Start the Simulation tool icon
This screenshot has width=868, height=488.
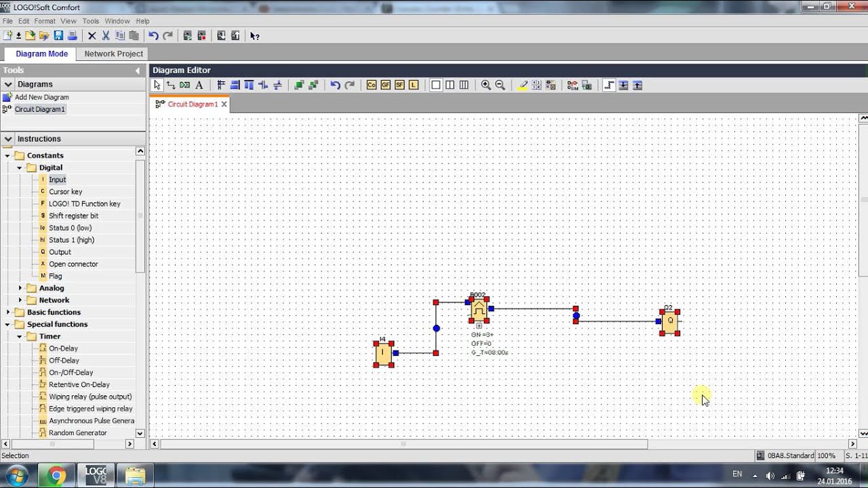tap(573, 85)
